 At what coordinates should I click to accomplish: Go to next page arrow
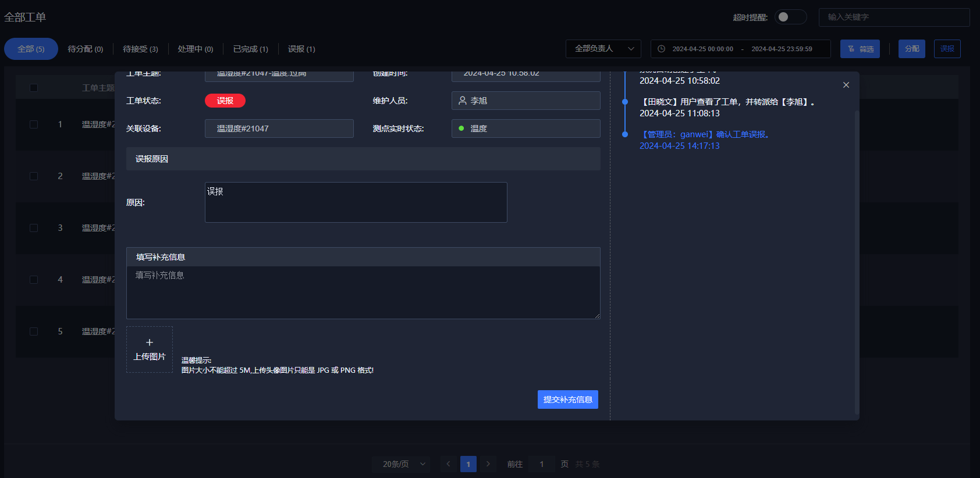[488, 464]
